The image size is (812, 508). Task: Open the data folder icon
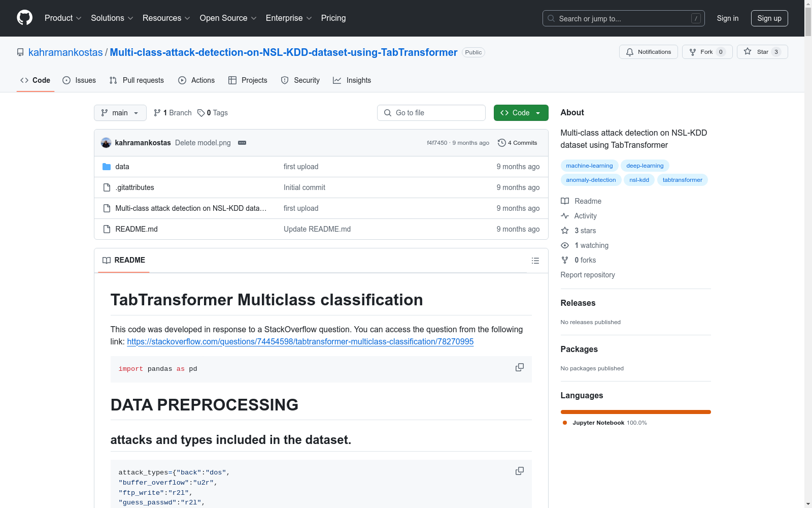[x=107, y=167]
